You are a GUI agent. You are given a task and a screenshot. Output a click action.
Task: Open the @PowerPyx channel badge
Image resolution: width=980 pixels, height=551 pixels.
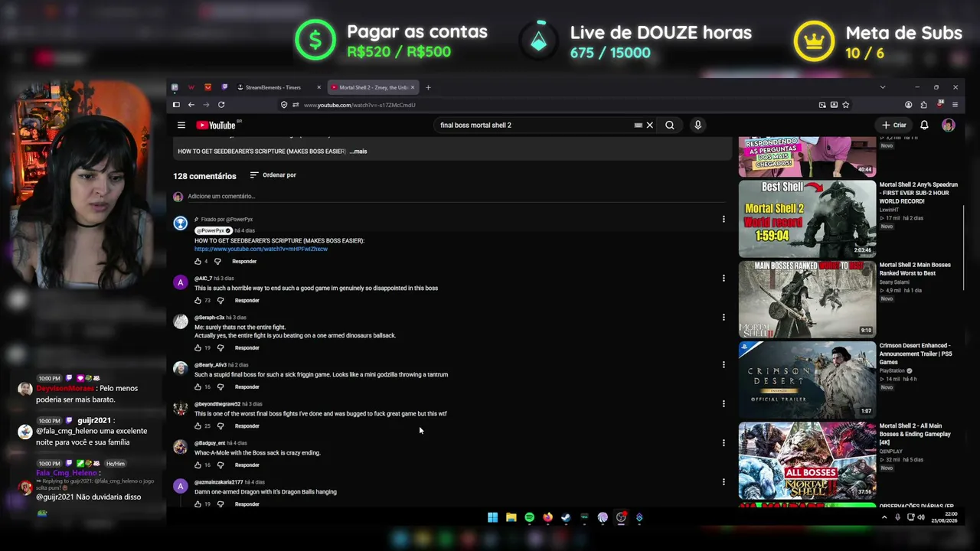click(x=214, y=230)
